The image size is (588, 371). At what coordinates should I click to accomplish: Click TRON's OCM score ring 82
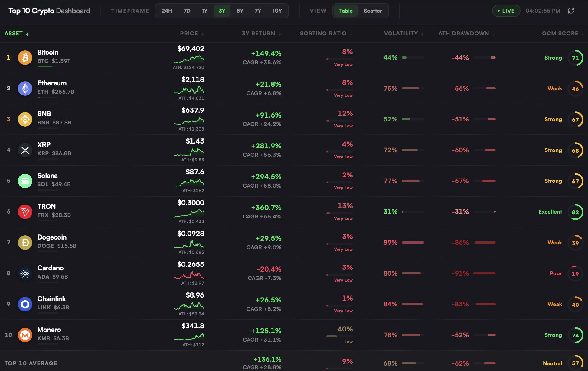tap(575, 212)
